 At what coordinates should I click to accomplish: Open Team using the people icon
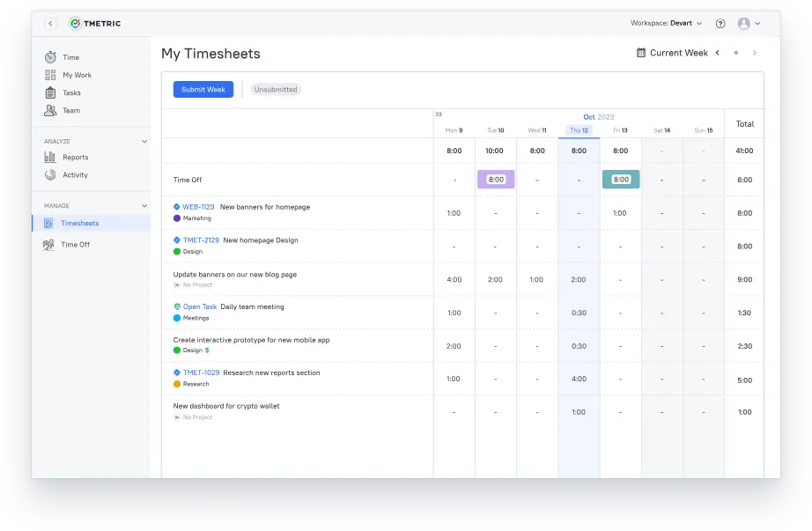click(x=52, y=110)
